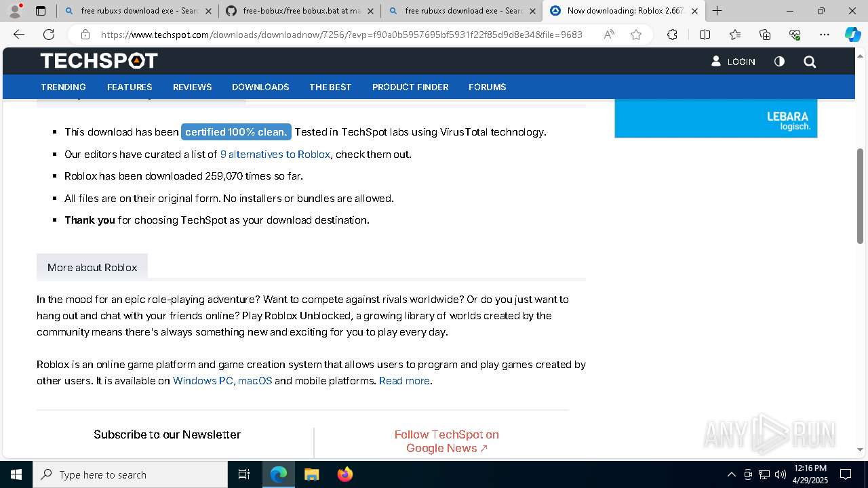The height and width of the screenshot is (488, 868).
Task: View site information lock icon
Action: [85, 35]
